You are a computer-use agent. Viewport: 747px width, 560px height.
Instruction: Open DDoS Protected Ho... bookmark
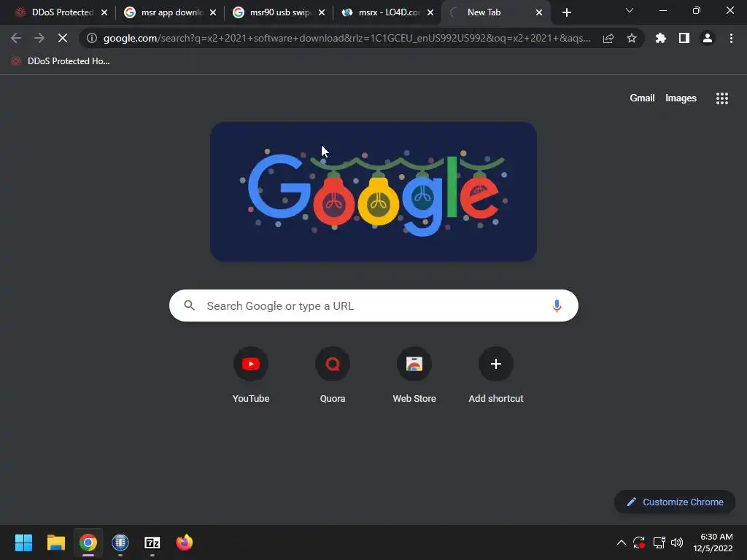click(61, 61)
